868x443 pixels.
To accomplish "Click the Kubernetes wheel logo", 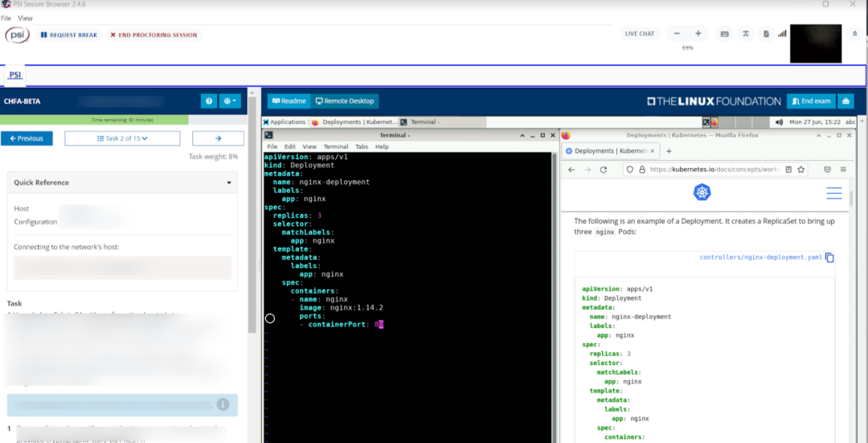I will 702,192.
